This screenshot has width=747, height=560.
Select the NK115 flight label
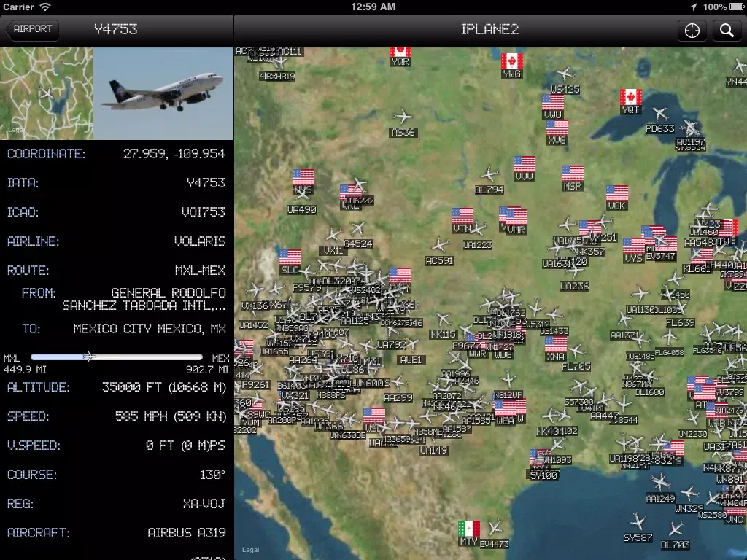coord(443,334)
